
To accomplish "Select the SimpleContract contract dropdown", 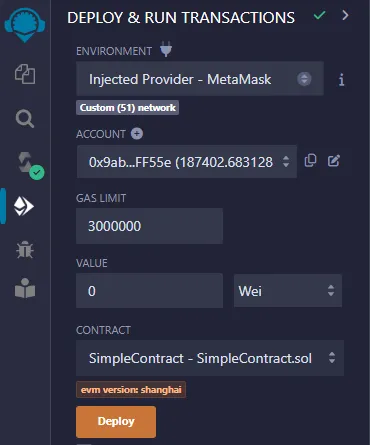I will pyautogui.click(x=210, y=358).
